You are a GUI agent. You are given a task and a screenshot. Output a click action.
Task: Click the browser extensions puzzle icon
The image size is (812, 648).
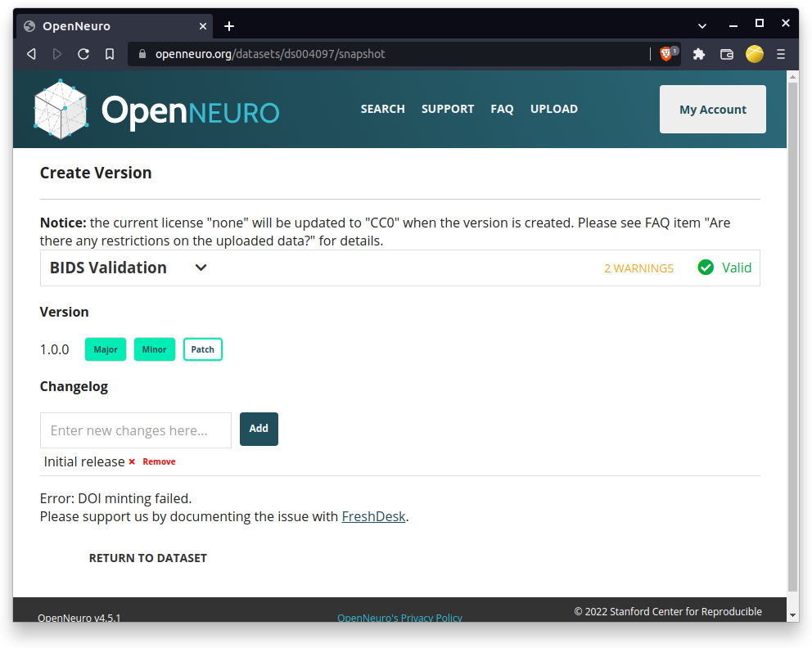point(698,53)
